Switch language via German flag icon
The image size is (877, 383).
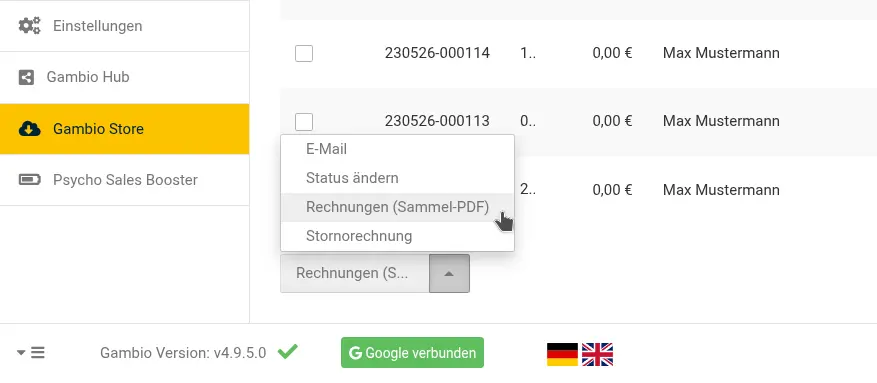tap(562, 354)
